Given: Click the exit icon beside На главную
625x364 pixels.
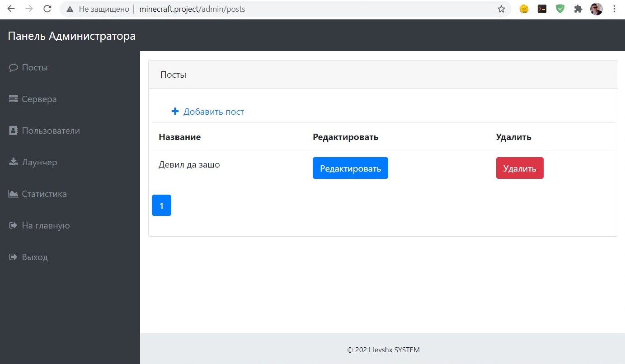Looking at the screenshot, I should [13, 225].
